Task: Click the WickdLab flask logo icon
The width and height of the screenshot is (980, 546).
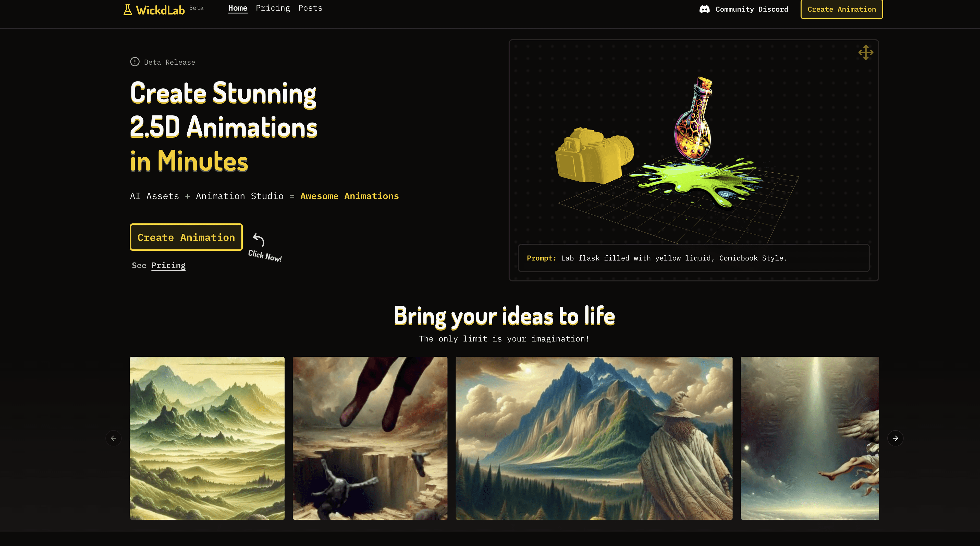Action: click(128, 9)
